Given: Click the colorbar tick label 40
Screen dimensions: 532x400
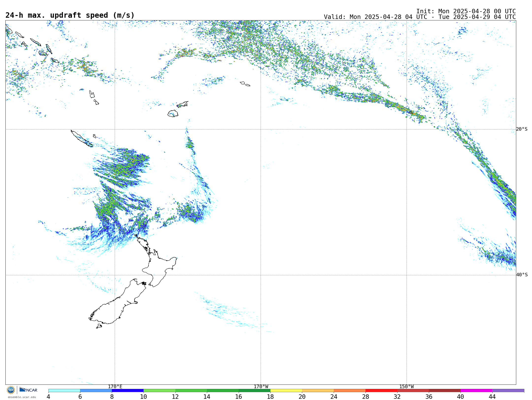Looking at the screenshot, I should tap(461, 397).
